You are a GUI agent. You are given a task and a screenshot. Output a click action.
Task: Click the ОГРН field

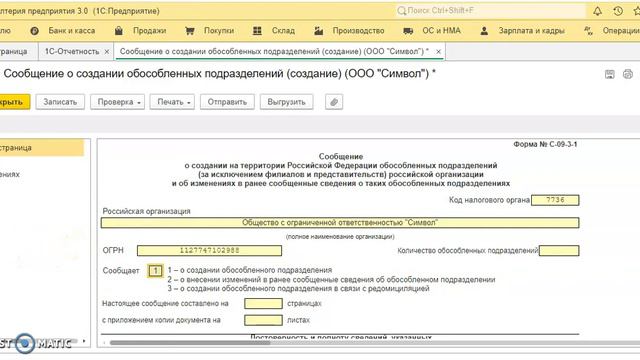(x=209, y=251)
